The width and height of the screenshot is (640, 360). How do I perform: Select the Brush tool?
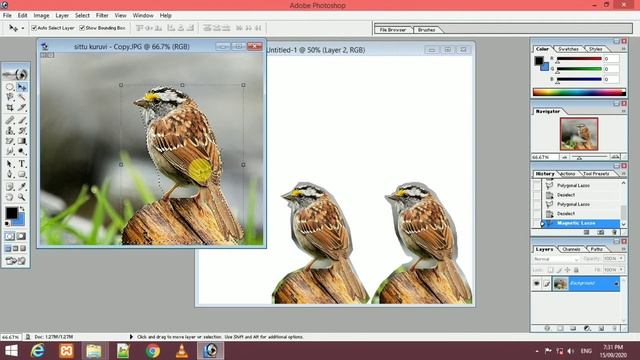[x=22, y=120]
